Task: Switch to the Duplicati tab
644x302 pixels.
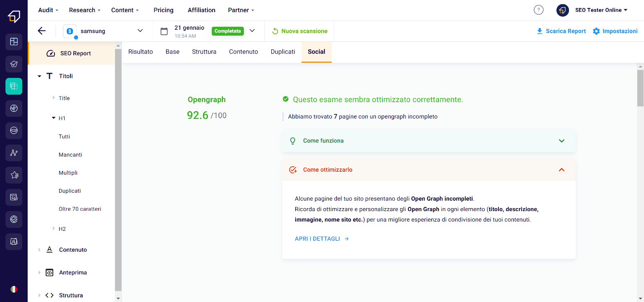Action: click(283, 52)
